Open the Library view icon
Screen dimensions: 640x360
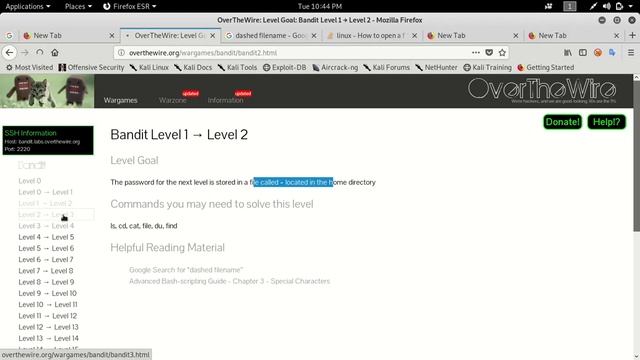(x=568, y=53)
